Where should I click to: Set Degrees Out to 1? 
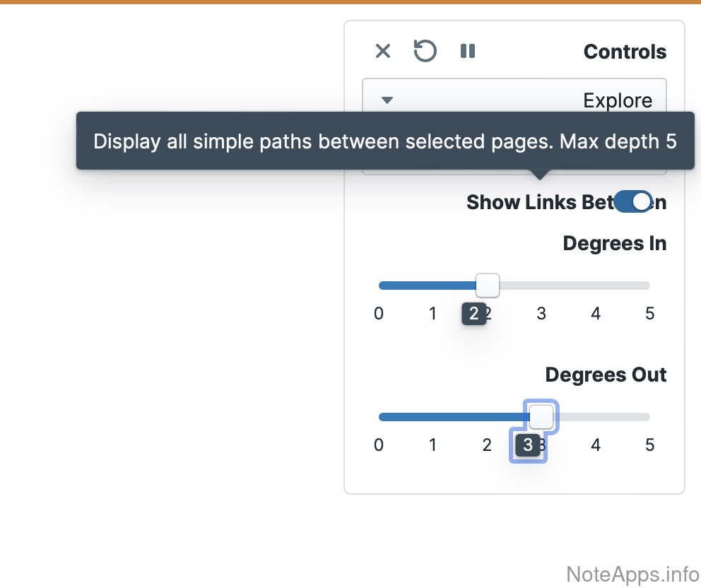pos(433,417)
